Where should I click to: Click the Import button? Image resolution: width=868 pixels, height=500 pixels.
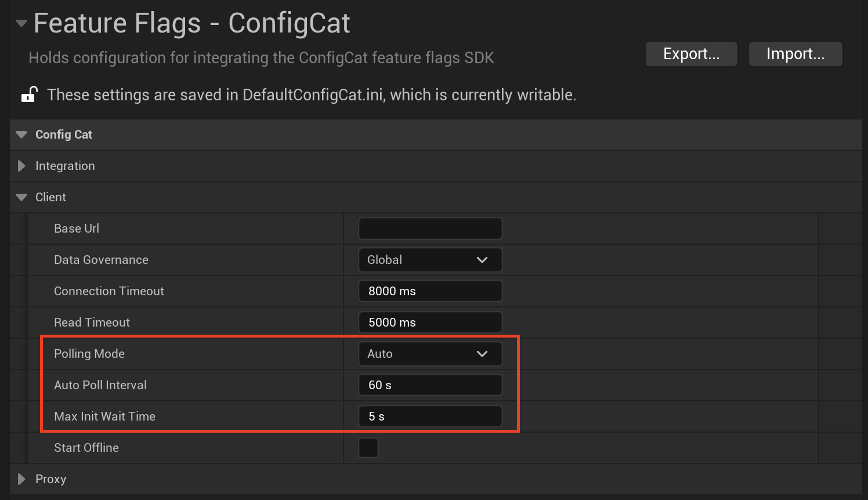795,53
